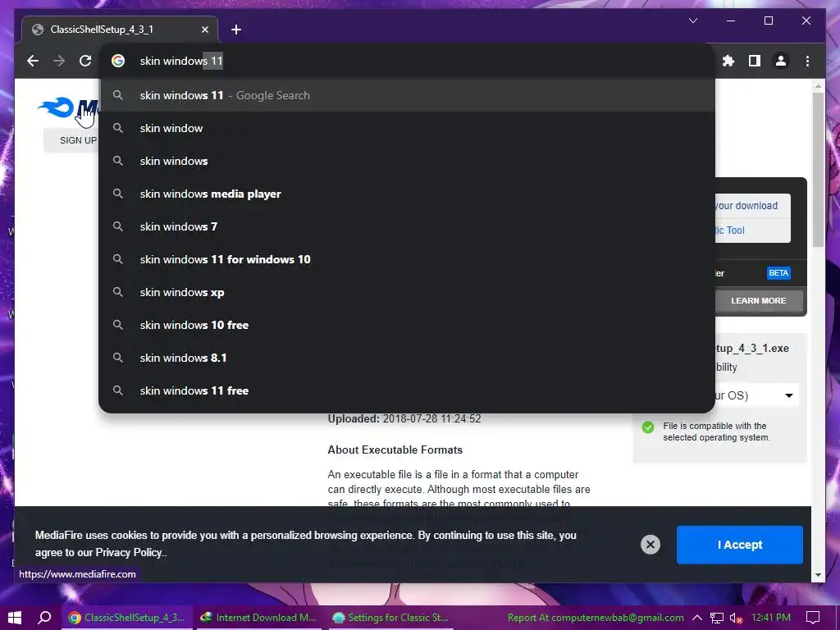Click the page vertical scrollbar

(x=818, y=170)
